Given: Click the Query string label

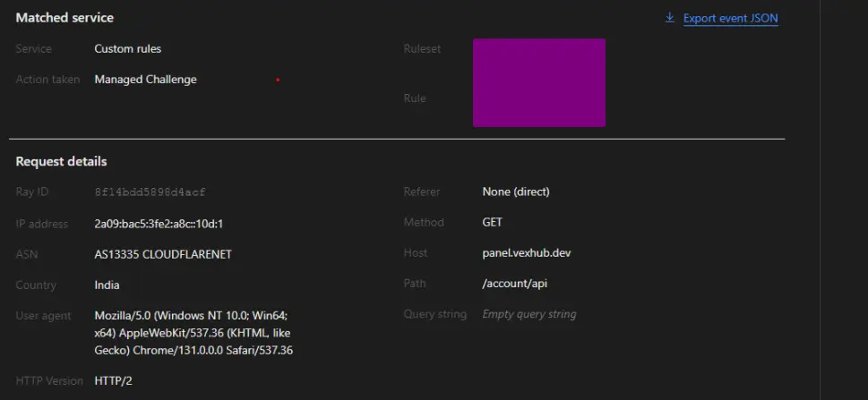Looking at the screenshot, I should tap(435, 314).
